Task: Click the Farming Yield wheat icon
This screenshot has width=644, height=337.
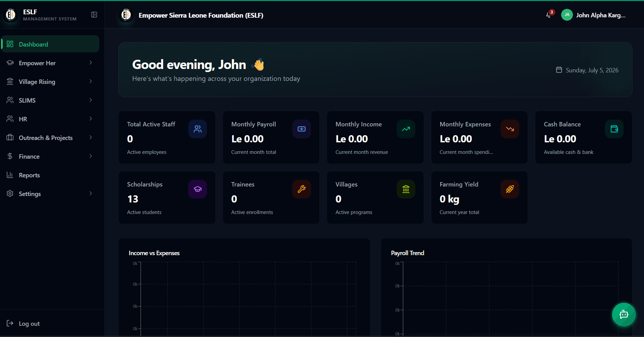Action: click(510, 189)
